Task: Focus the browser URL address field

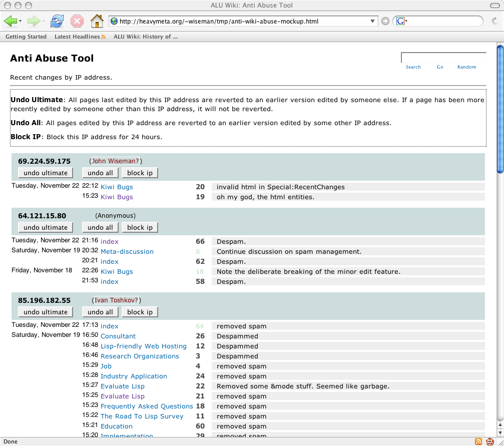Action: (x=243, y=21)
